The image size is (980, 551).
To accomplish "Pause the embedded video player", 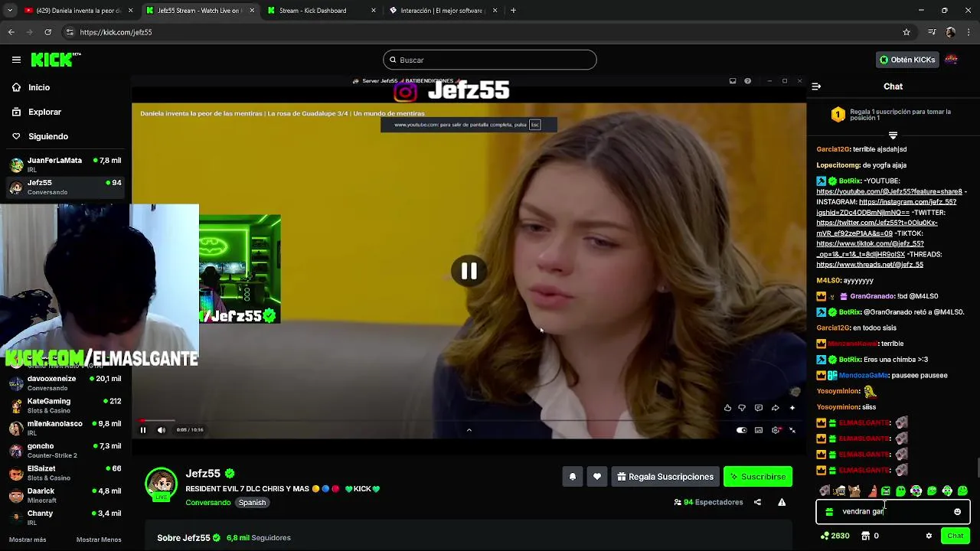I will (142, 430).
